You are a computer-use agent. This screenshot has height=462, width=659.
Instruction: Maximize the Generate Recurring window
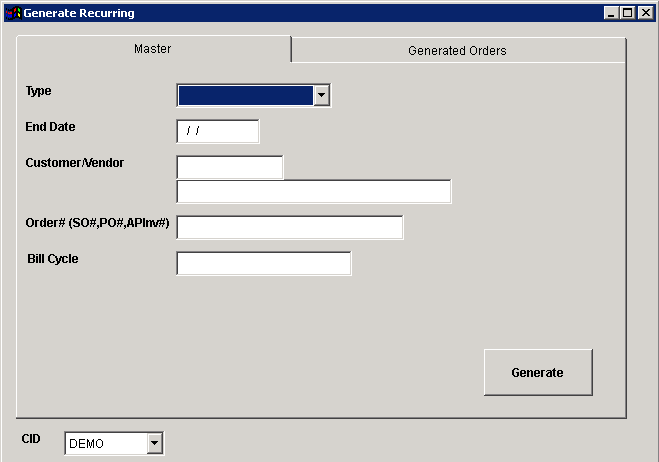click(627, 13)
